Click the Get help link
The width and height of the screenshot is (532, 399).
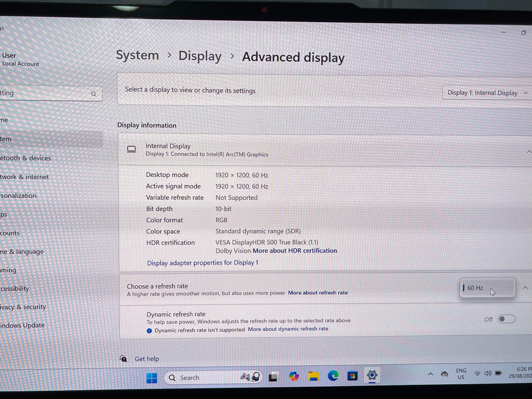[147, 359]
